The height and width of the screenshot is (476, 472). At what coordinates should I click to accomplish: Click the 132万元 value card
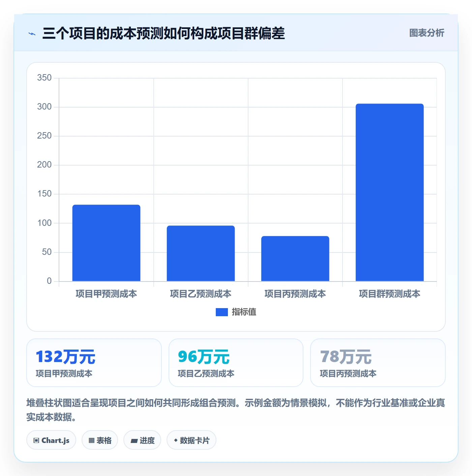point(94,363)
